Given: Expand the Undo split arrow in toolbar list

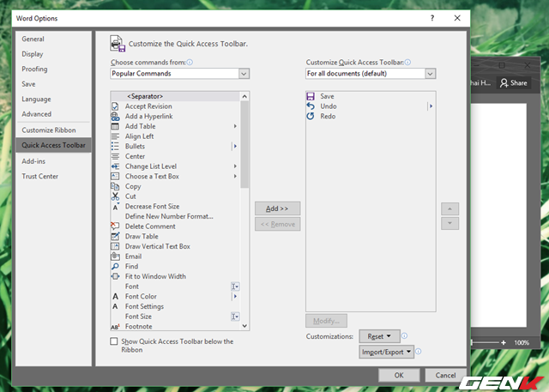Looking at the screenshot, I should [x=431, y=106].
